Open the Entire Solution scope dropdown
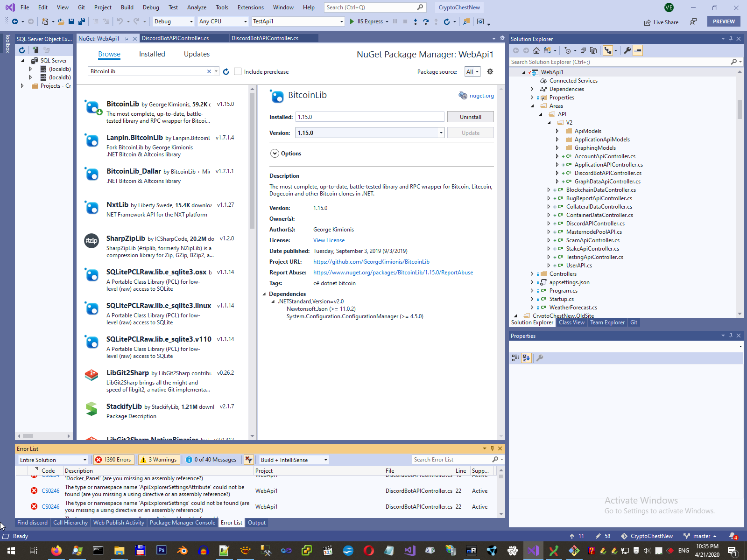The width and height of the screenshot is (747, 560). [53, 460]
